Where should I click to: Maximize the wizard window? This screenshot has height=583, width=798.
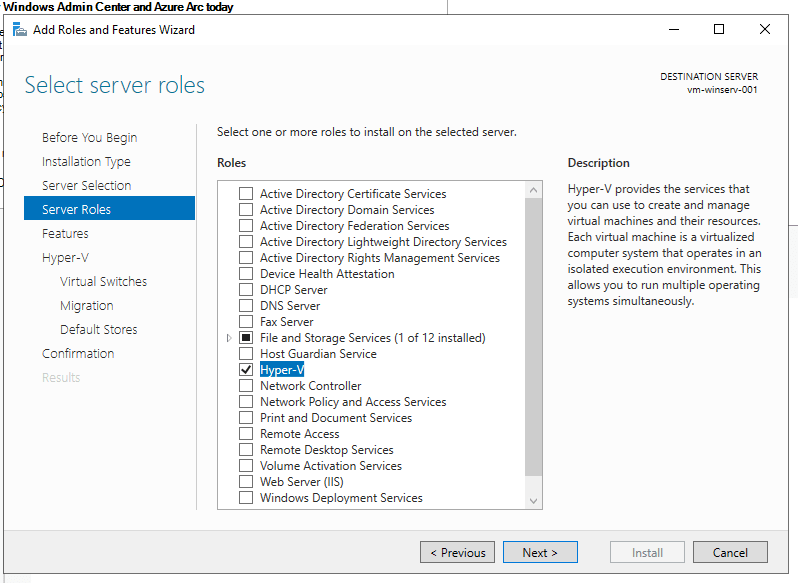pyautogui.click(x=719, y=30)
